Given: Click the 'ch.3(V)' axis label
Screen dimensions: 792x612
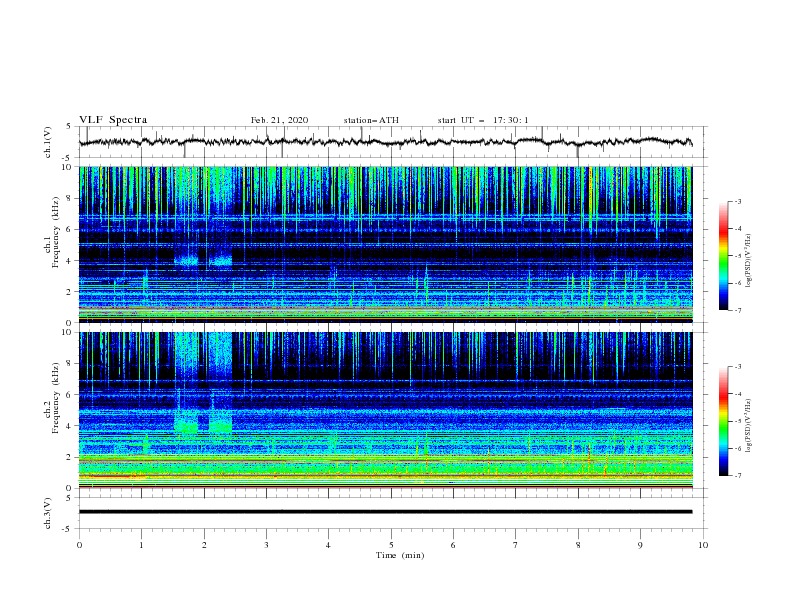Looking at the screenshot, I should [x=47, y=513].
